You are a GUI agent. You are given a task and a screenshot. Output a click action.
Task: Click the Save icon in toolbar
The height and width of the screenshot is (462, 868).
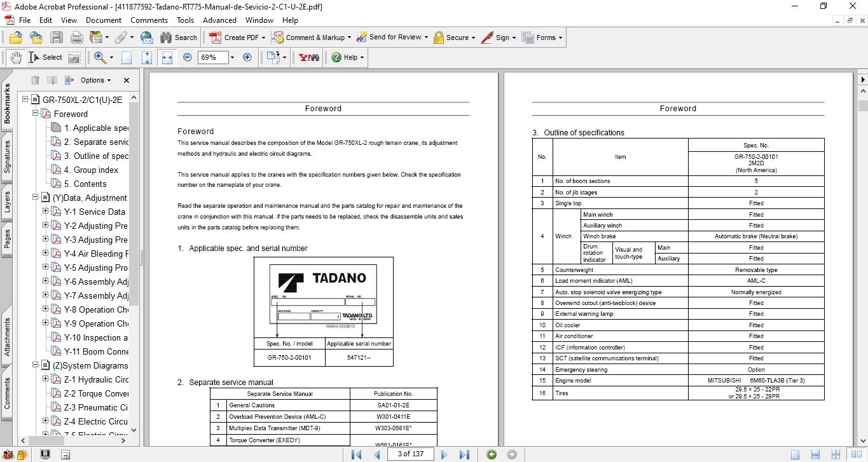(57, 37)
